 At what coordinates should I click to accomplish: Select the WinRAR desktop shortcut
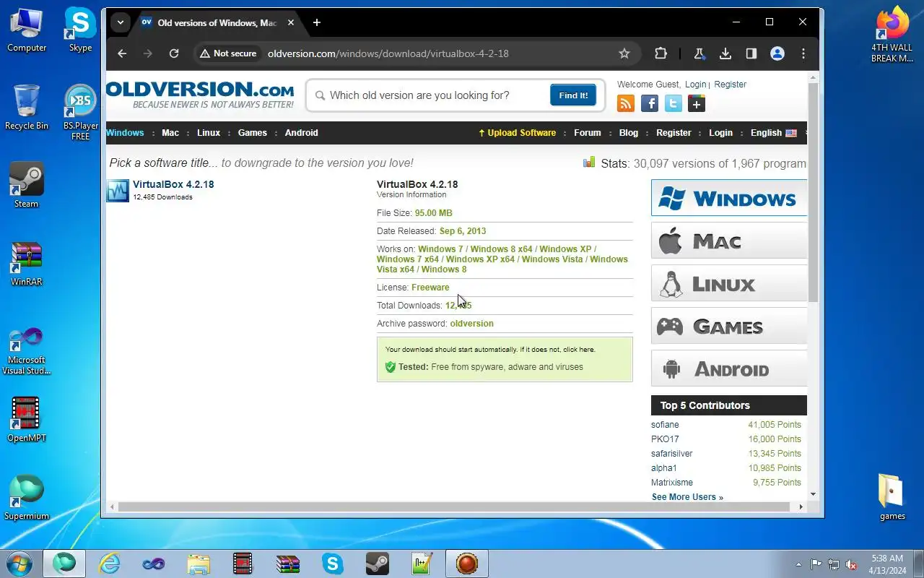27,264
